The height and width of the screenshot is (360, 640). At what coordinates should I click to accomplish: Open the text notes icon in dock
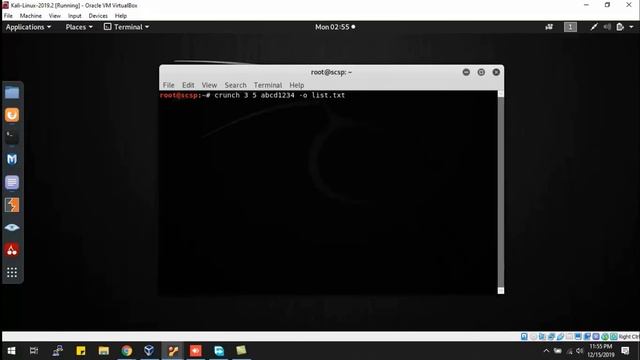[12, 182]
